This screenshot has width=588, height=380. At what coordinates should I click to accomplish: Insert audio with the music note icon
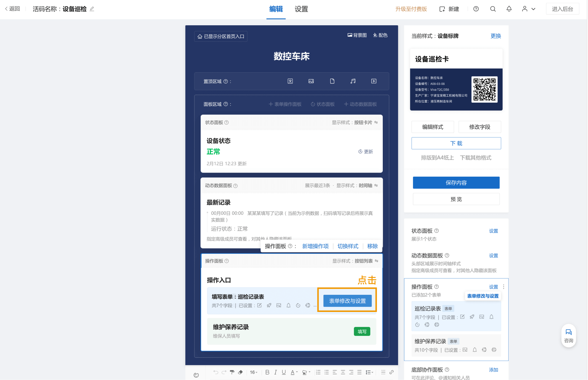353,81
